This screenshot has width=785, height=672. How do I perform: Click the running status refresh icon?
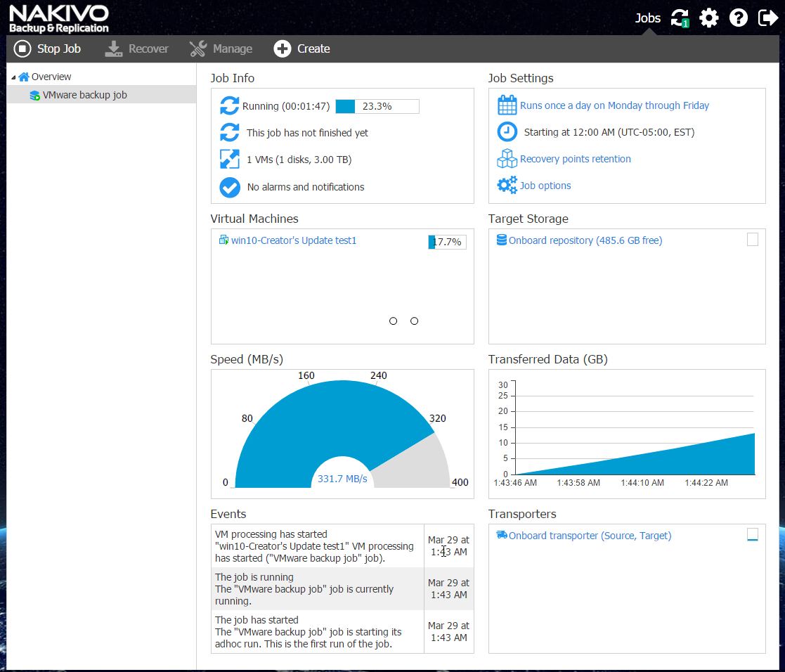[229, 105]
